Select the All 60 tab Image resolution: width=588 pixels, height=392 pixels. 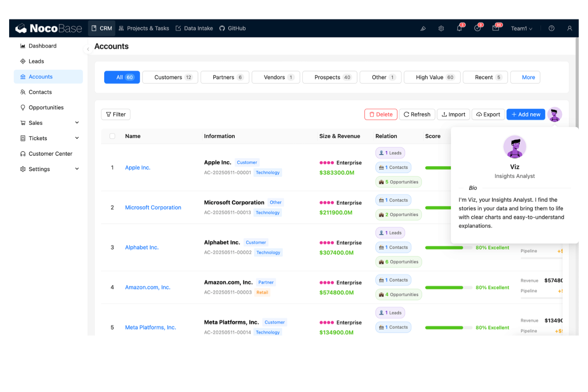click(x=122, y=77)
